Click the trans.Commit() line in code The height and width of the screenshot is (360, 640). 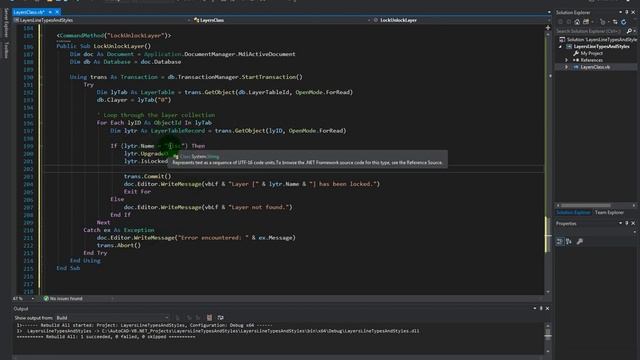(148, 176)
